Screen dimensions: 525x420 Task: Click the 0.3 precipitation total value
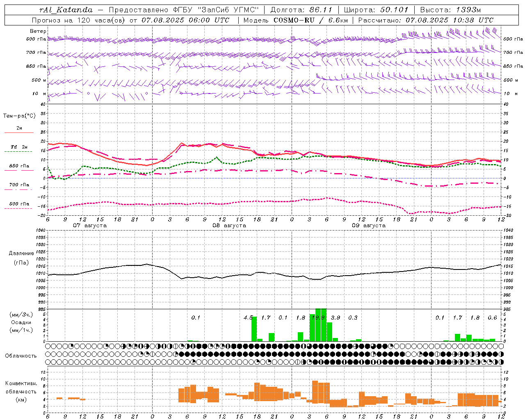(x=353, y=317)
